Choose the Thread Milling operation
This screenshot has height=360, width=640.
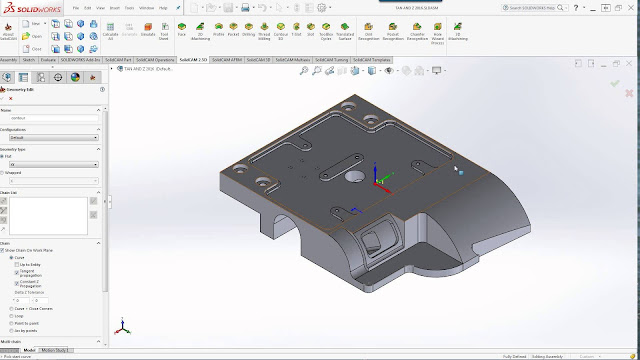coord(264,31)
